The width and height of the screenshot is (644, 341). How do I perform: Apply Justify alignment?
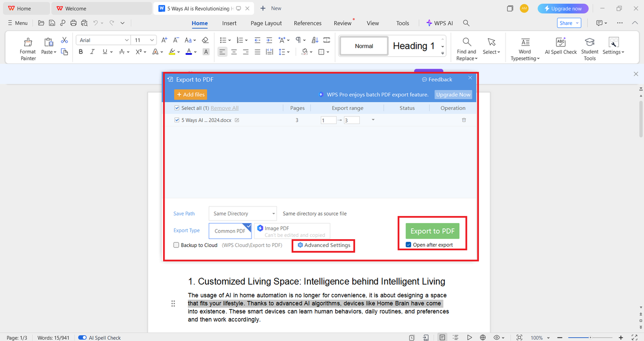click(x=258, y=52)
